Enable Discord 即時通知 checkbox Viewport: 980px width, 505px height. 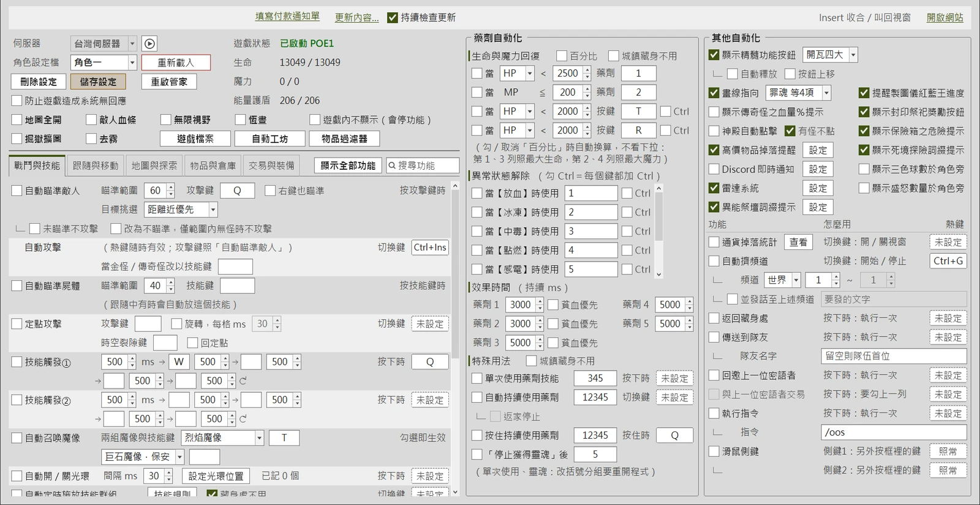(714, 169)
